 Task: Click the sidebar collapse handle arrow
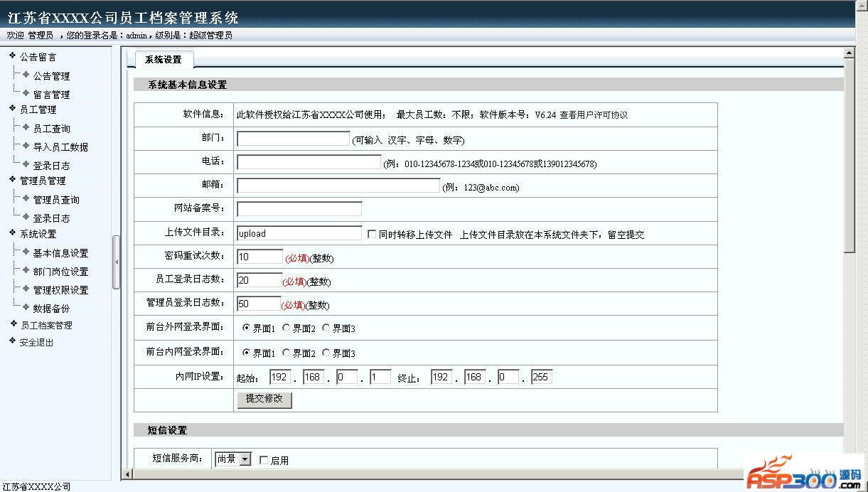point(117,262)
